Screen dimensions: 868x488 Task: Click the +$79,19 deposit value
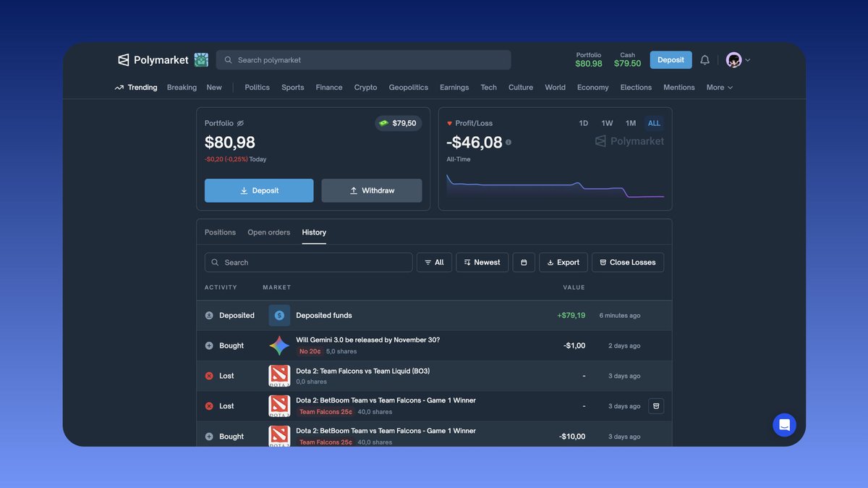coord(571,316)
